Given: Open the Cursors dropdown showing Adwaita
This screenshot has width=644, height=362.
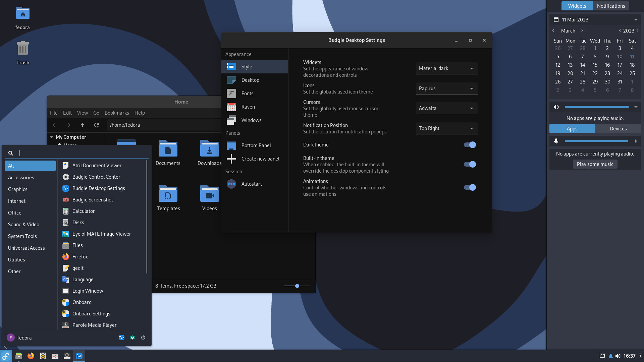Looking at the screenshot, I should click(x=446, y=108).
